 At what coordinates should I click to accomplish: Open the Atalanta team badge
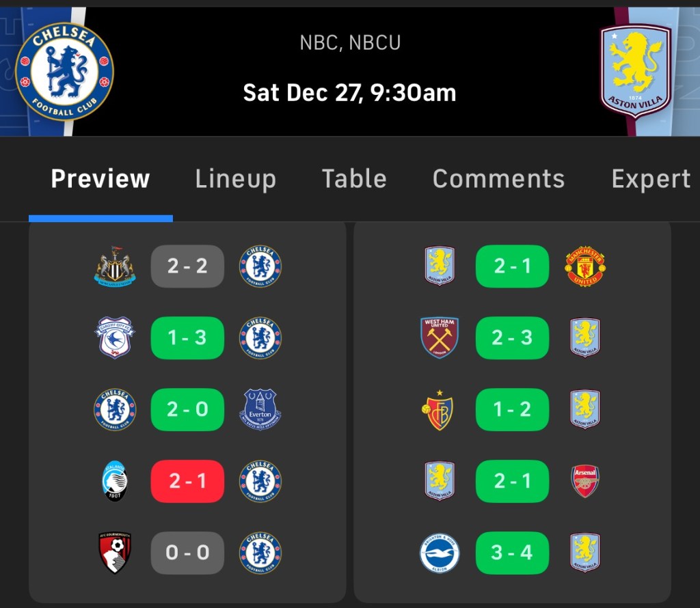click(x=115, y=481)
